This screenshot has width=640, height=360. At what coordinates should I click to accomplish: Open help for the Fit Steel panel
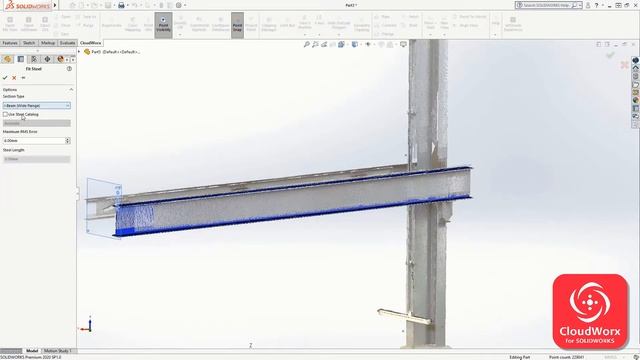(x=69, y=69)
